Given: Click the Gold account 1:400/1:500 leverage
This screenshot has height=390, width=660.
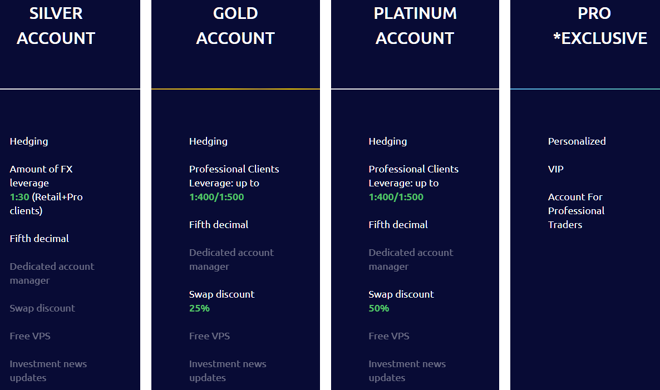Looking at the screenshot, I should (216, 197).
